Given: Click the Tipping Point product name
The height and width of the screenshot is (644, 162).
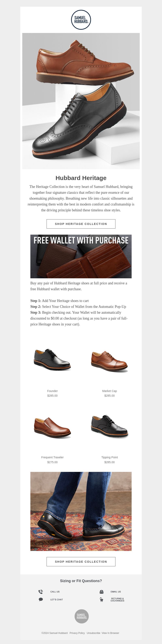Looking at the screenshot, I should click(x=109, y=457).
